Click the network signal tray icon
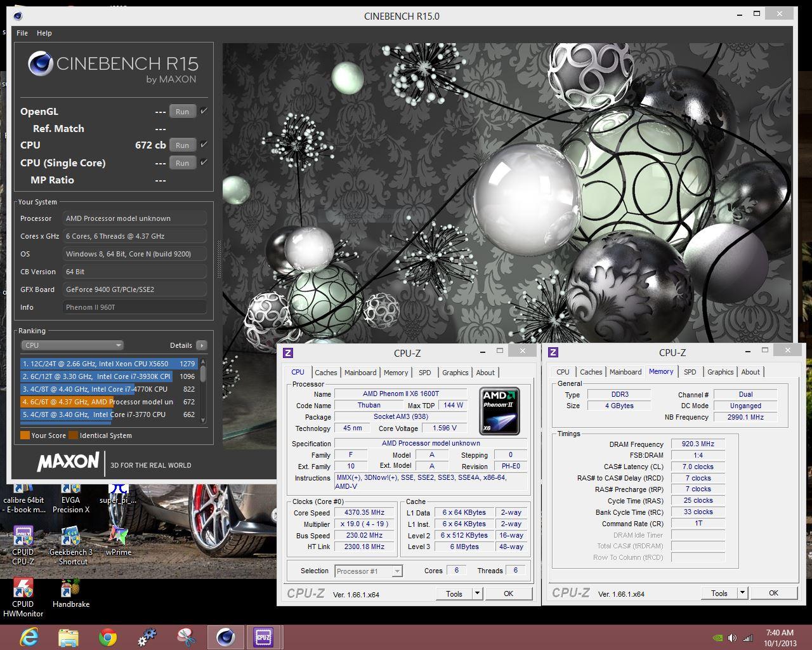The image size is (812, 650). [x=749, y=638]
